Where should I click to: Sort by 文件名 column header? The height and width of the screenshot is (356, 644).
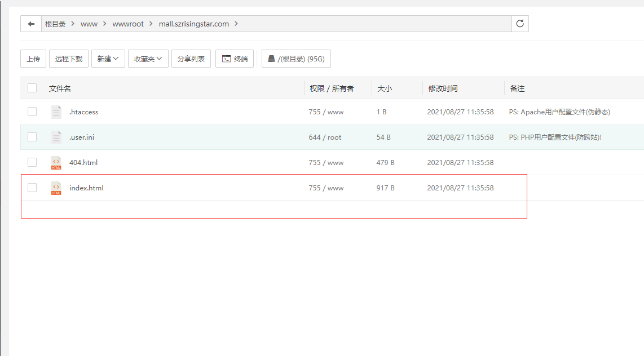tap(60, 88)
